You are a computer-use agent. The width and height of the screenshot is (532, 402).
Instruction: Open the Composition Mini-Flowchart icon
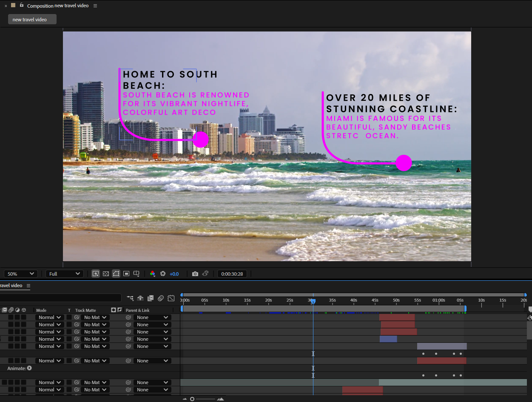[x=130, y=298]
